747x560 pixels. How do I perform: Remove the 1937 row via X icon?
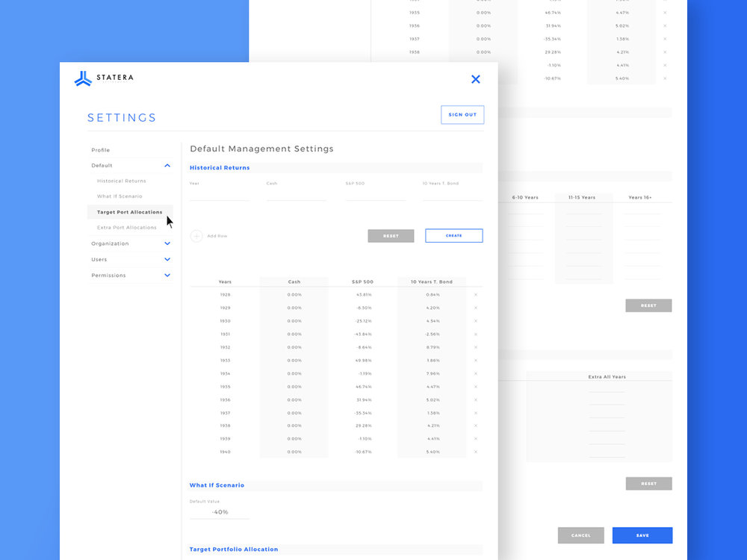(476, 413)
